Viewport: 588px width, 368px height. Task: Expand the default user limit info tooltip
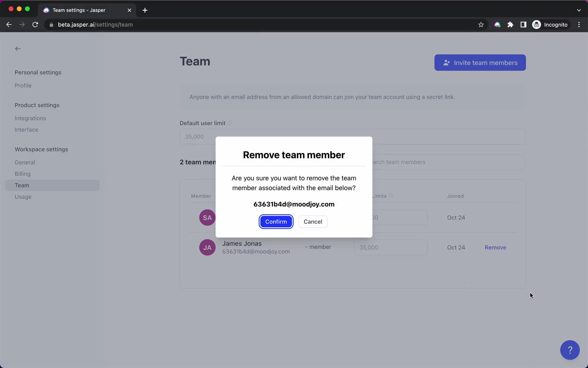point(229,123)
